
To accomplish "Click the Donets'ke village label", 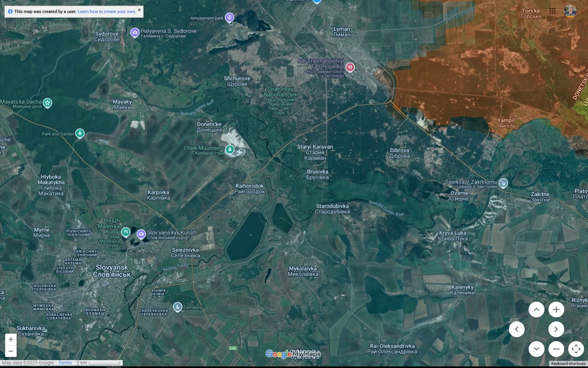I will tap(209, 127).
